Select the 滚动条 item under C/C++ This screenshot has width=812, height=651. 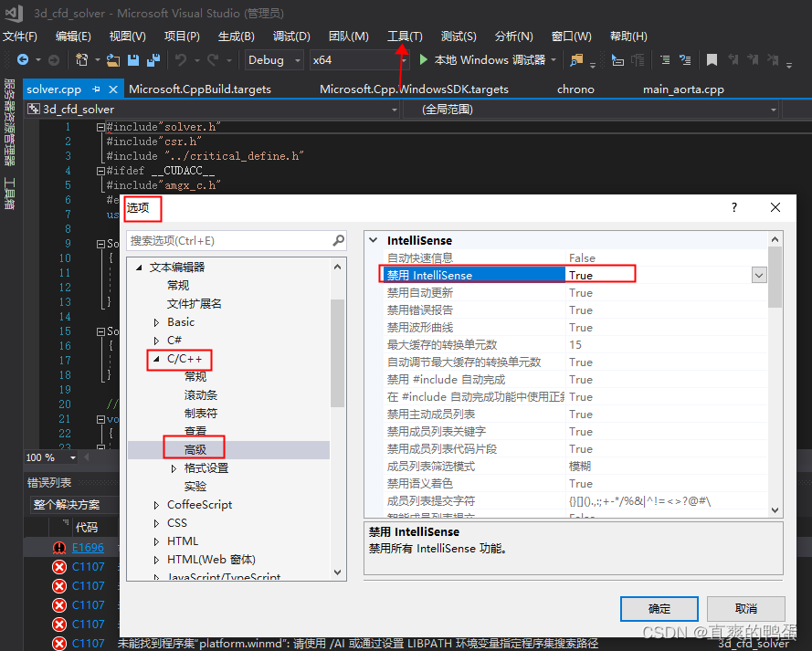(201, 395)
